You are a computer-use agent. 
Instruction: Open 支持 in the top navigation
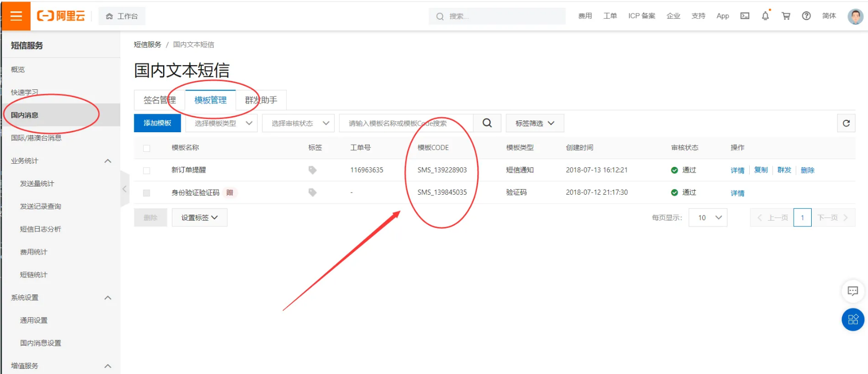tap(699, 16)
